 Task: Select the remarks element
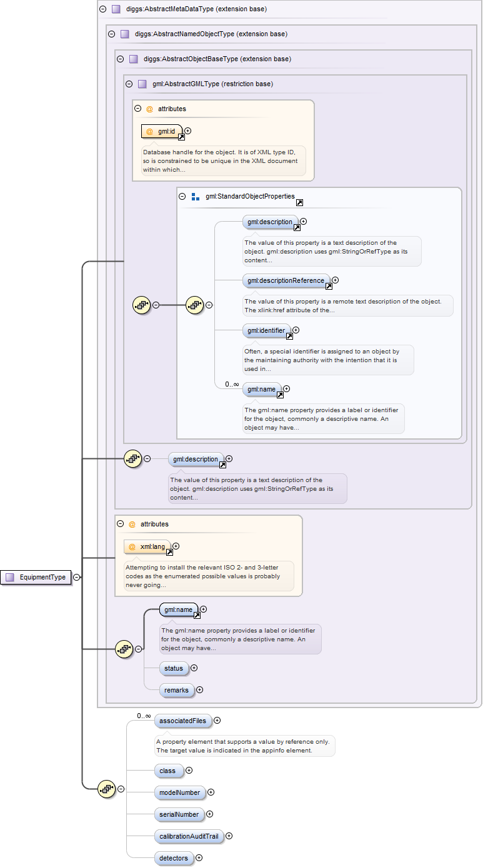[x=176, y=690]
